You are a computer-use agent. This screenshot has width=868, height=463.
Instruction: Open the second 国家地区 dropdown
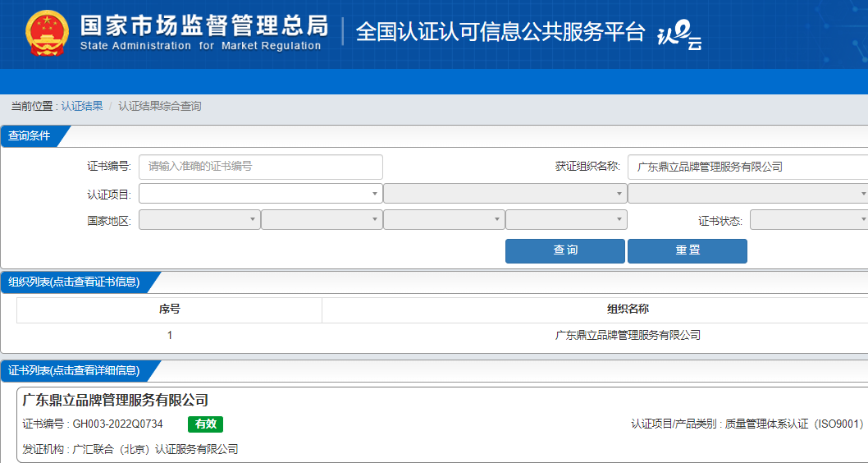coord(322,219)
